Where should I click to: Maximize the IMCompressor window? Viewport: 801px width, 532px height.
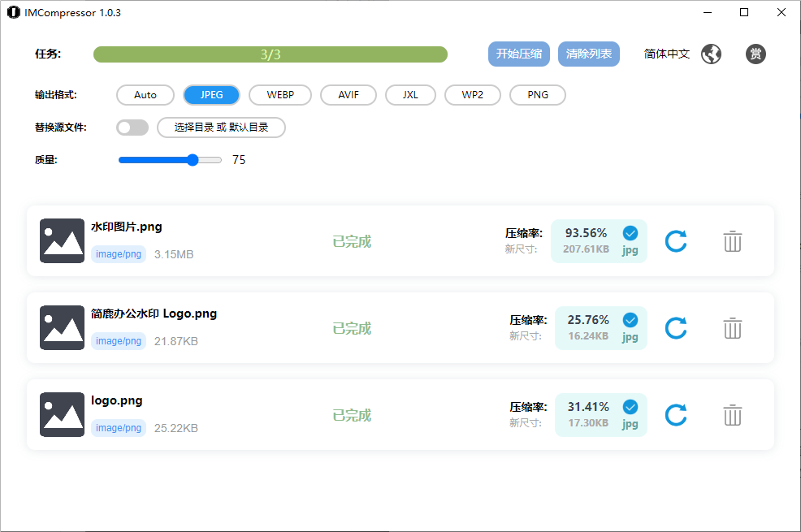click(744, 12)
